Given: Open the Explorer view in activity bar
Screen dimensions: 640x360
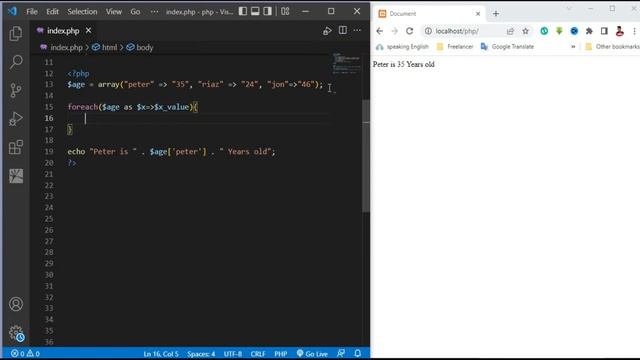Looking at the screenshot, I should point(16,33).
